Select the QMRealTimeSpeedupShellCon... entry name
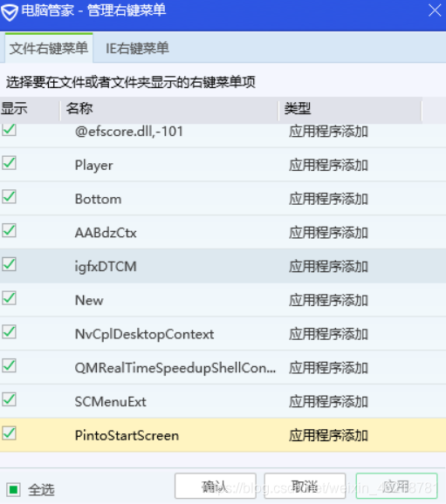This screenshot has width=446, height=504. click(175, 368)
